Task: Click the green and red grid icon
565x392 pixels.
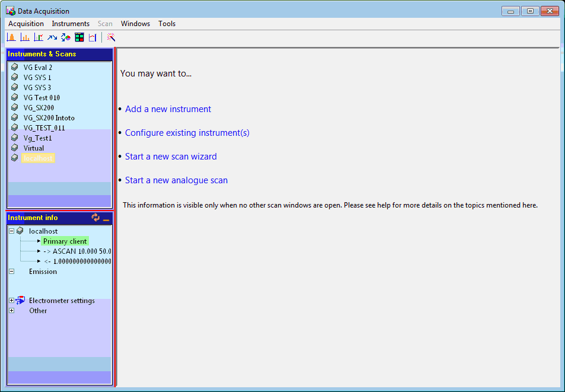Action: (79, 37)
